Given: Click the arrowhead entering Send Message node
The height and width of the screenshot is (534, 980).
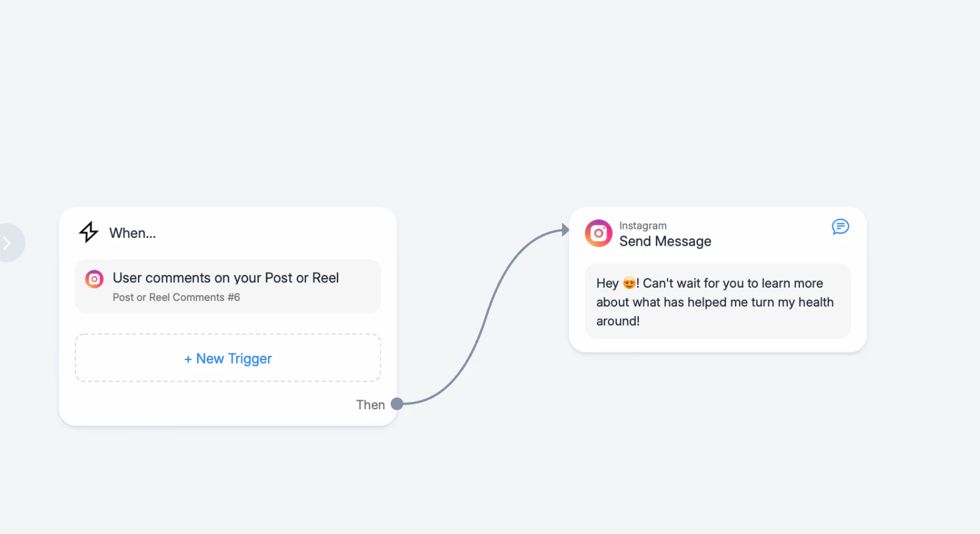Looking at the screenshot, I should pyautogui.click(x=565, y=230).
